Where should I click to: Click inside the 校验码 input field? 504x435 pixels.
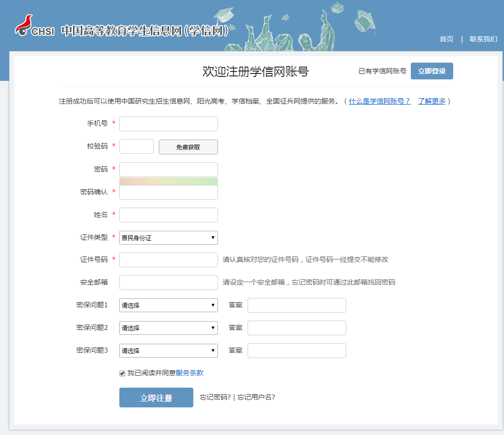[136, 146]
